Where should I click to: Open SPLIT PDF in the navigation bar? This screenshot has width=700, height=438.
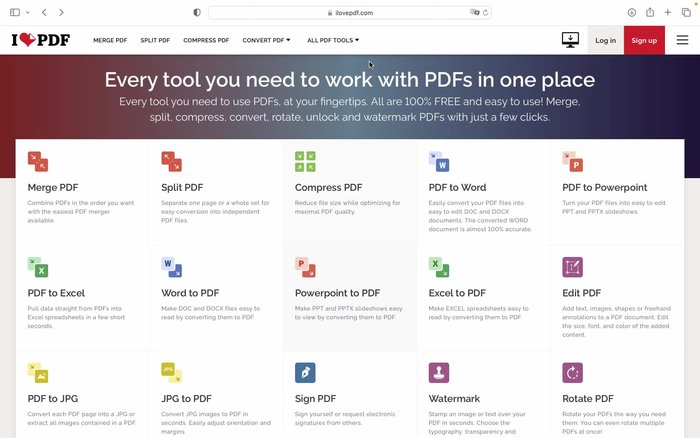(x=155, y=40)
